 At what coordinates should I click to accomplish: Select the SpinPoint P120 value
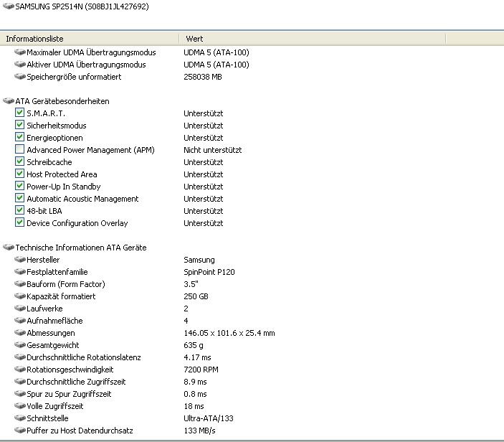pos(209,272)
